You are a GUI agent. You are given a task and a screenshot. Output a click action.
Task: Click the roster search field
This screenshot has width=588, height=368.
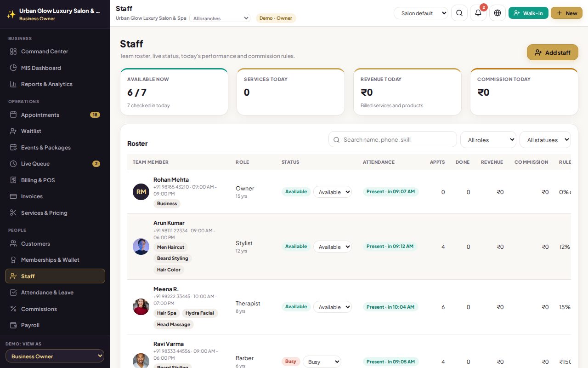393,139
